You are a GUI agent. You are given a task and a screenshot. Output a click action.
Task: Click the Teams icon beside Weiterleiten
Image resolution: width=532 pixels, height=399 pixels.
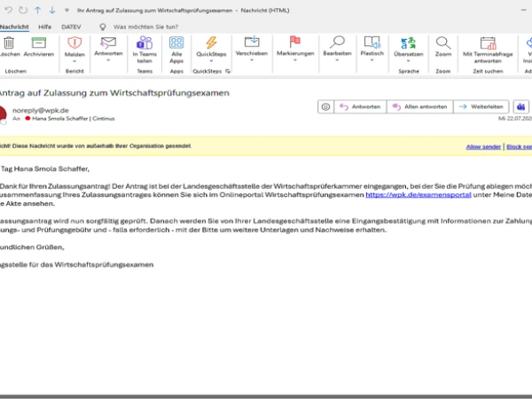[x=521, y=107]
